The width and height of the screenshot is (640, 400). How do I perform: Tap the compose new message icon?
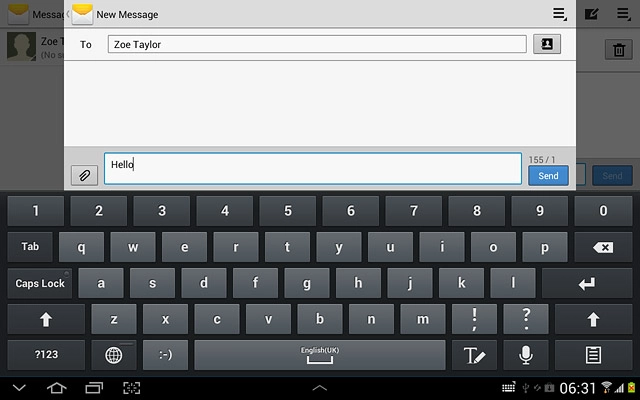pos(591,14)
